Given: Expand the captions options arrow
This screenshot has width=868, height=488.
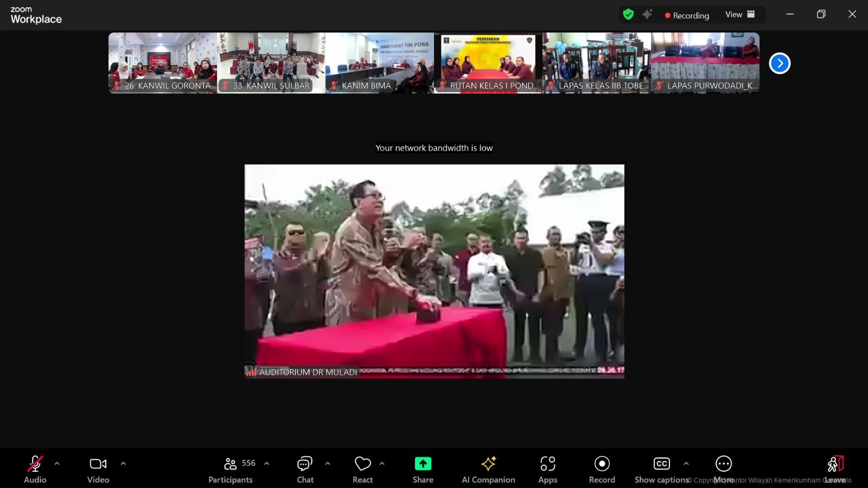Looking at the screenshot, I should [x=686, y=464].
